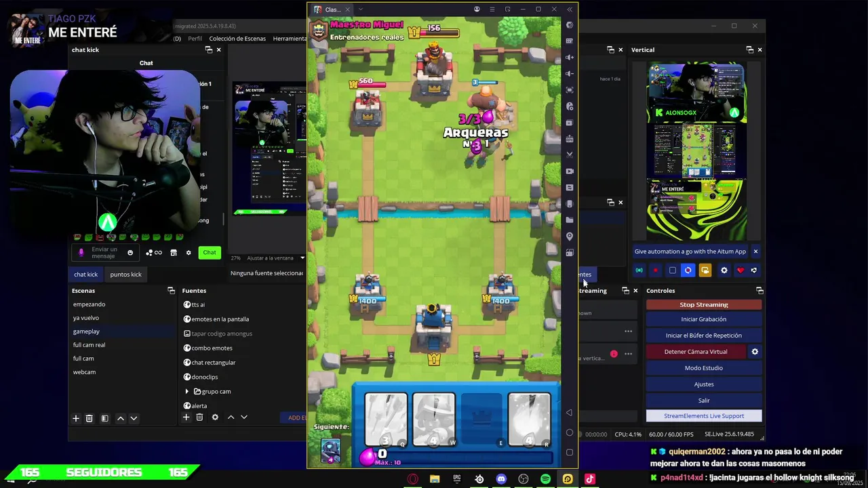
Task: Click emulator video record icon in sidebar
Action: (x=570, y=171)
